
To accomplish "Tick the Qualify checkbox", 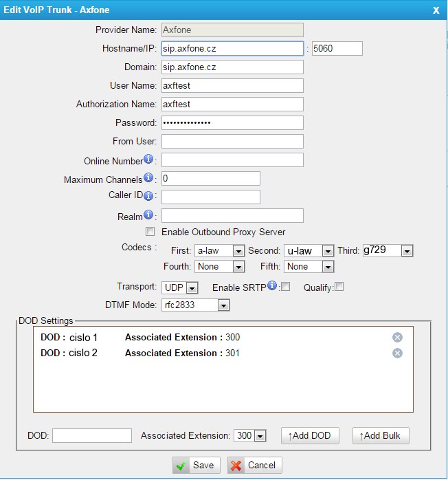I will [339, 287].
